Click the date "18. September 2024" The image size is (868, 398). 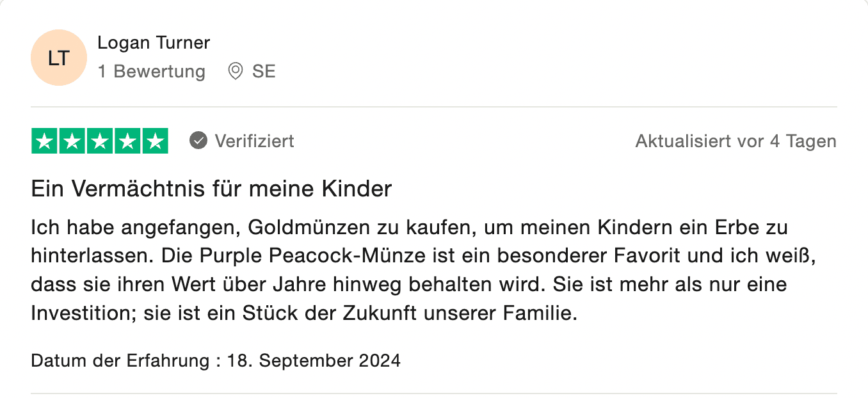click(x=314, y=360)
